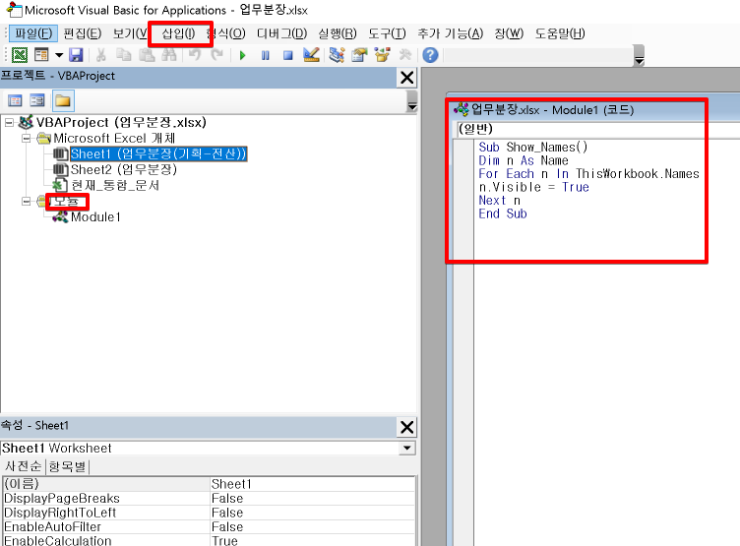
Task: Open the 실행(R) menu
Action: click(x=337, y=34)
